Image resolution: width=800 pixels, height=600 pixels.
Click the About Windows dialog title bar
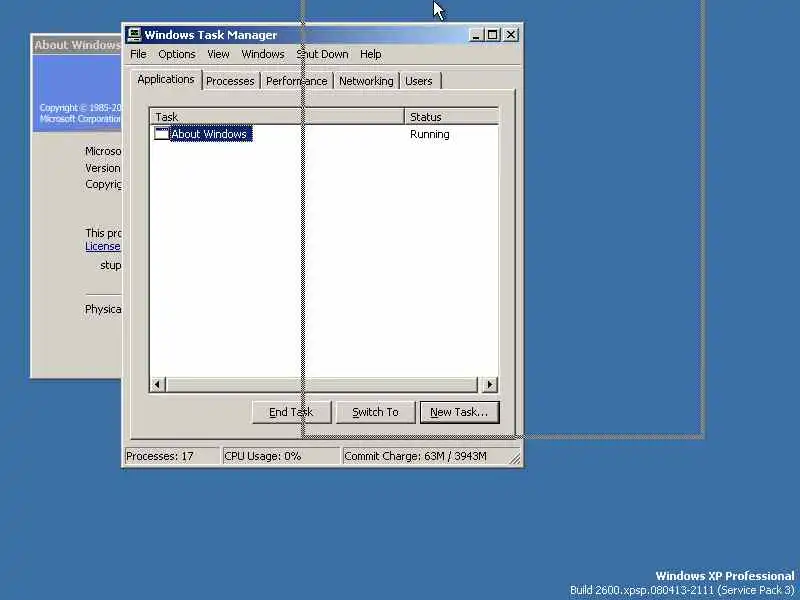point(77,45)
